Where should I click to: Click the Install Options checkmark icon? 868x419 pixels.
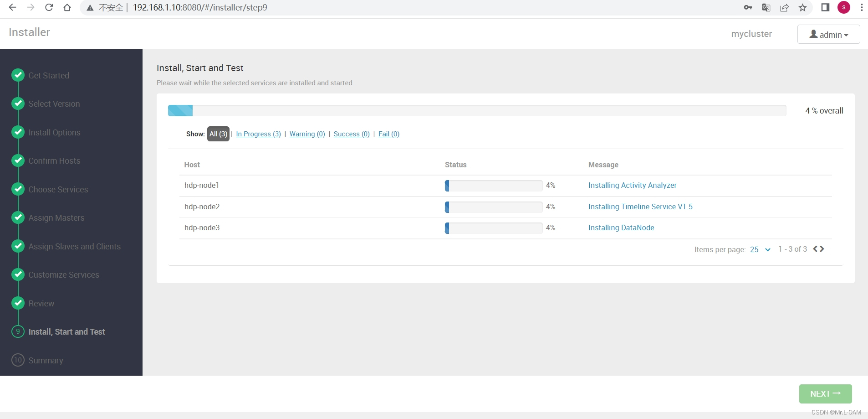(18, 132)
